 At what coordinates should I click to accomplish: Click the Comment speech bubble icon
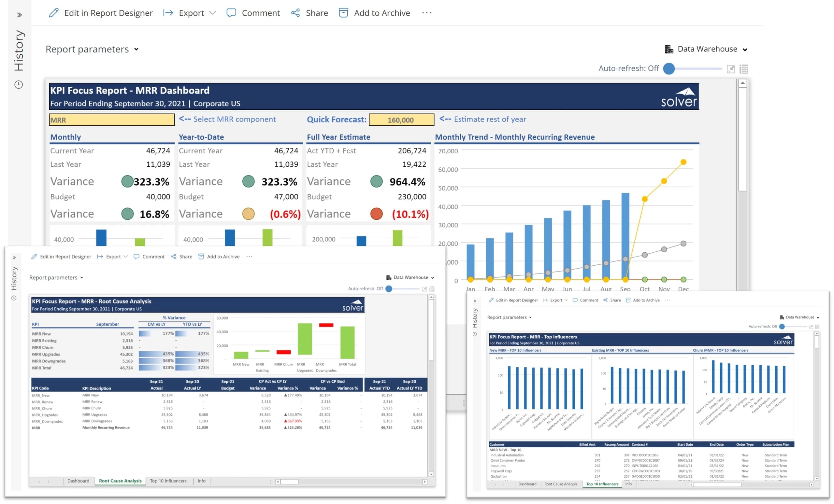pyautogui.click(x=231, y=13)
